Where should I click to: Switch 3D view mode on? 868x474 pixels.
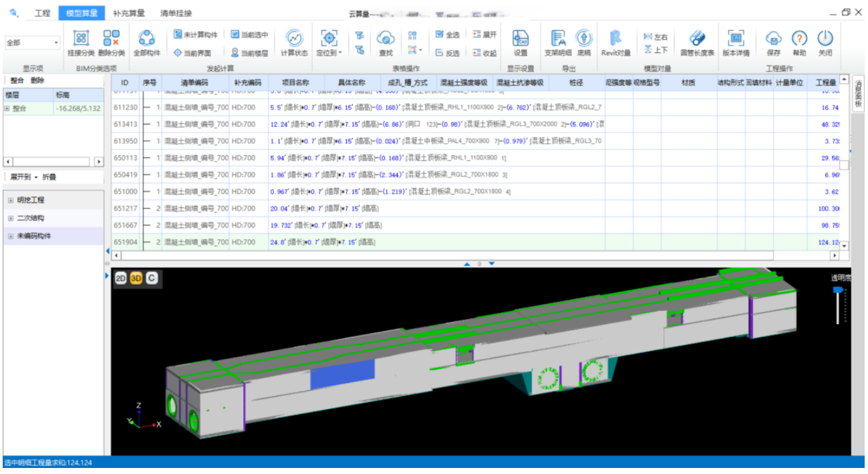[x=136, y=278]
